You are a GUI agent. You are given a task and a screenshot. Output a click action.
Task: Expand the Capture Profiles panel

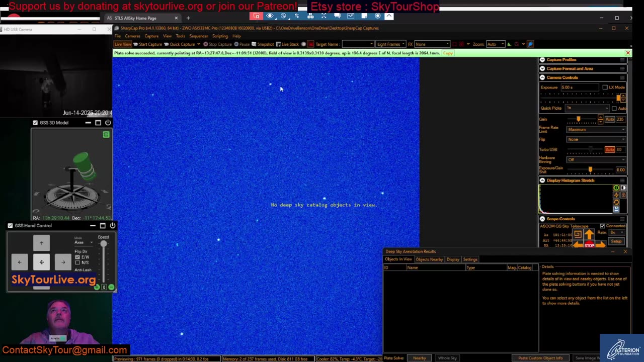pos(542,60)
